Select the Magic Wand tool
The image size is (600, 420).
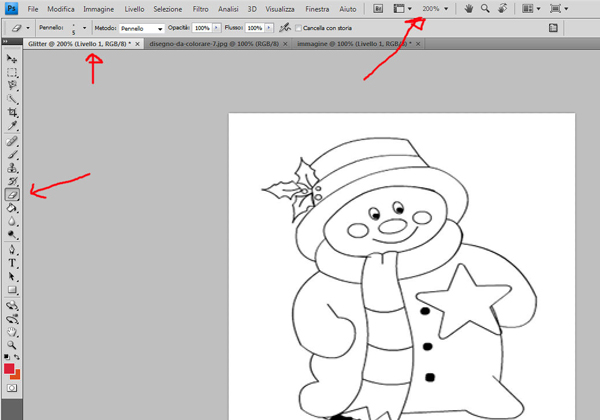coord(12,99)
